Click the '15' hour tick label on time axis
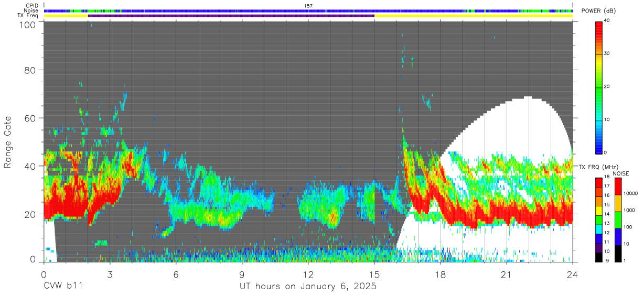The height and width of the screenshot is (297, 644). tap(374, 274)
